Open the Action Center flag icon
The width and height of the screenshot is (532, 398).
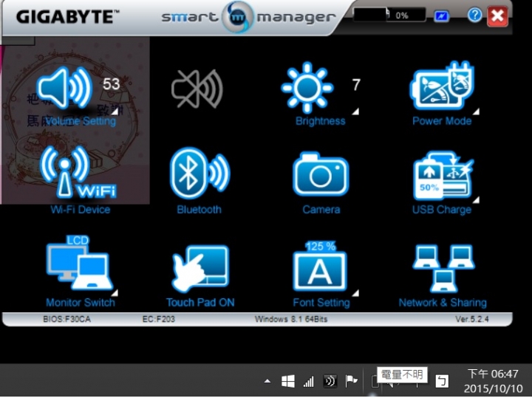[351, 381]
